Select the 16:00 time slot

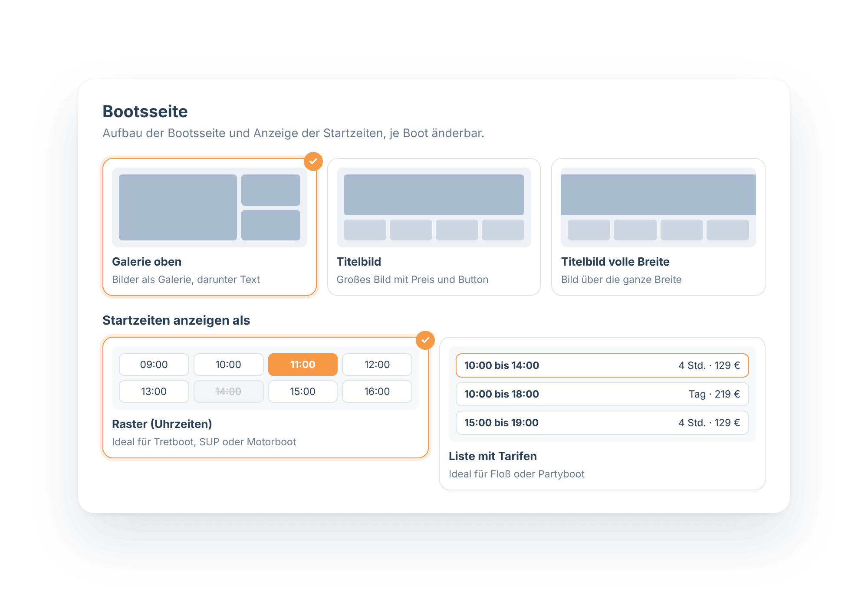(x=377, y=391)
